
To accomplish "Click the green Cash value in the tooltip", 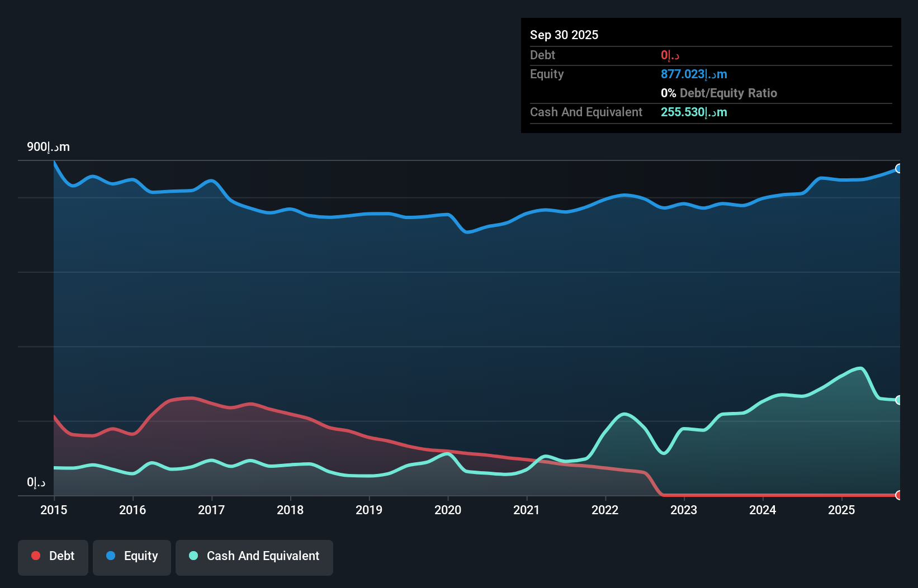I will coord(694,112).
